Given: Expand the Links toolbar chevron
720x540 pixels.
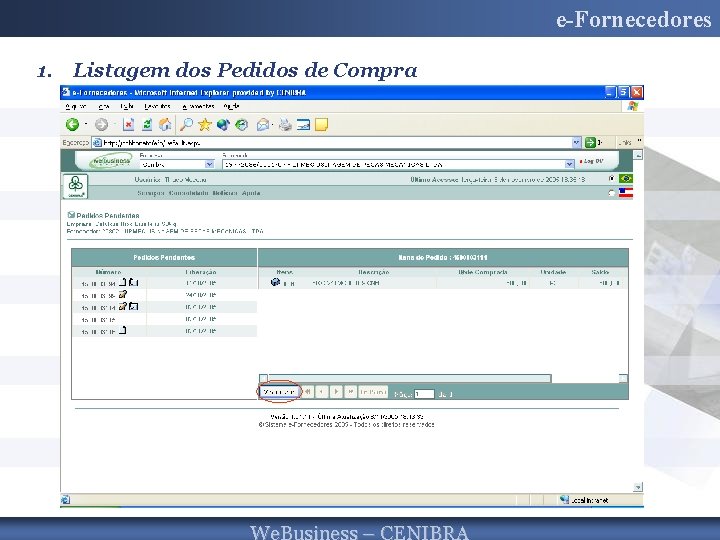Looking at the screenshot, I should click(639, 141).
